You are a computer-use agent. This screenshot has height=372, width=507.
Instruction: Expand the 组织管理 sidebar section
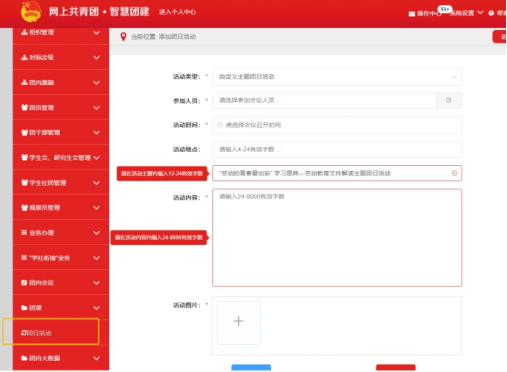click(61, 32)
